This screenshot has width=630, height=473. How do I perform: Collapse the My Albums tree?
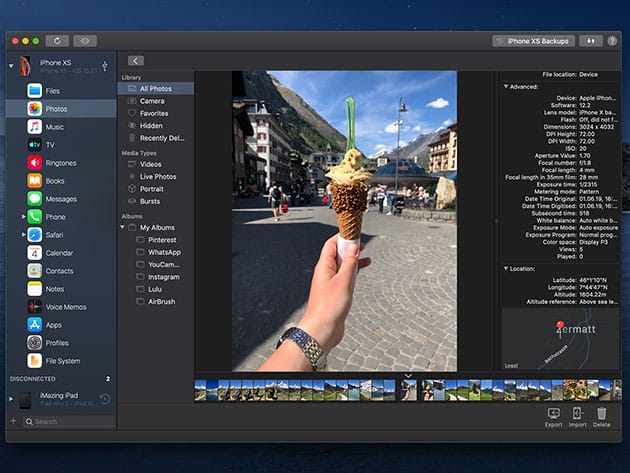(123, 227)
